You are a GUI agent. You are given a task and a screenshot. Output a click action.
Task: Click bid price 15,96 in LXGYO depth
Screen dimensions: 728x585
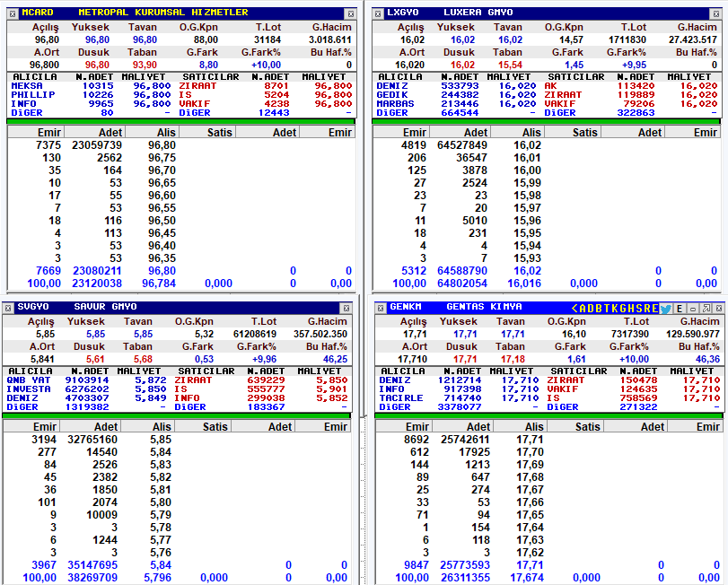pyautogui.click(x=528, y=221)
